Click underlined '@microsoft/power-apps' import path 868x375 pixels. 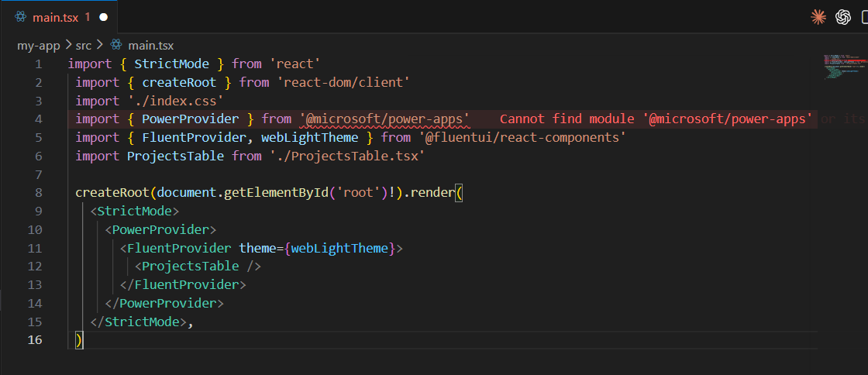point(384,119)
